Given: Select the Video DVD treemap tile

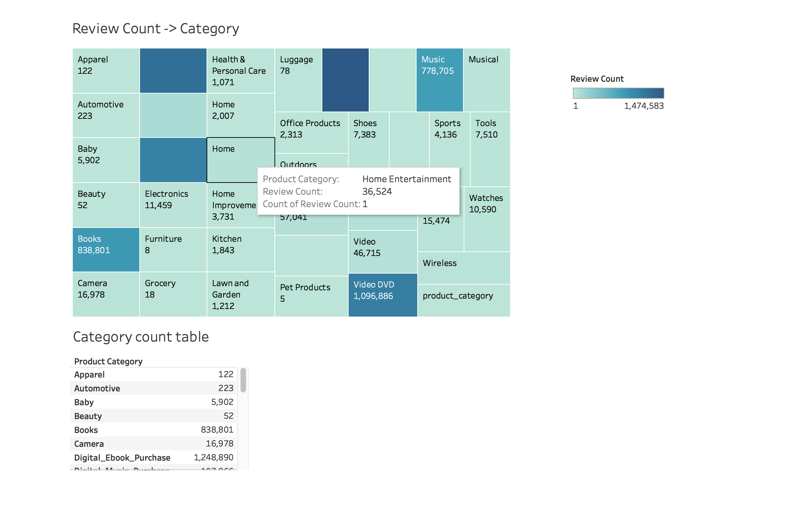Looking at the screenshot, I should (382, 294).
